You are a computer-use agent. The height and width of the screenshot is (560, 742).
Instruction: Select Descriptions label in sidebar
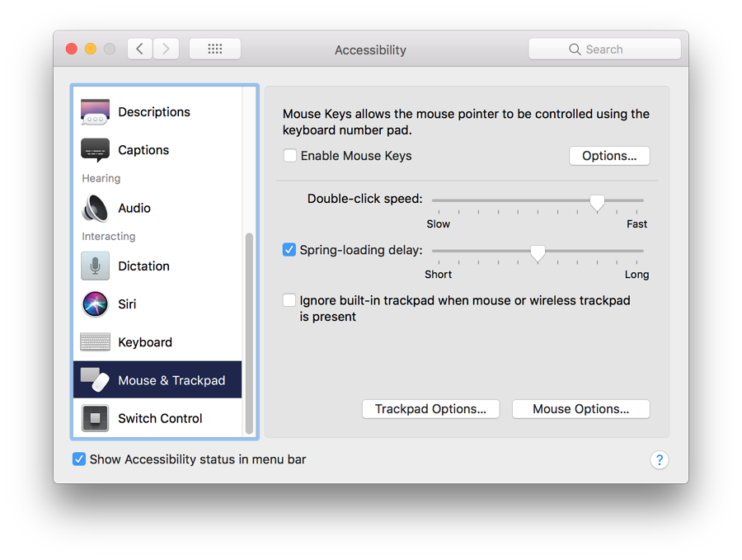tap(154, 111)
